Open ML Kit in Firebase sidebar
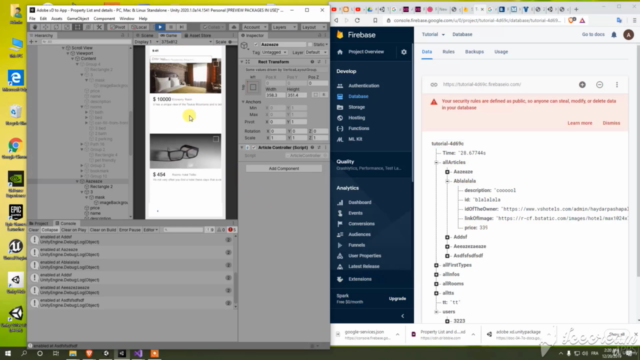 355,139
